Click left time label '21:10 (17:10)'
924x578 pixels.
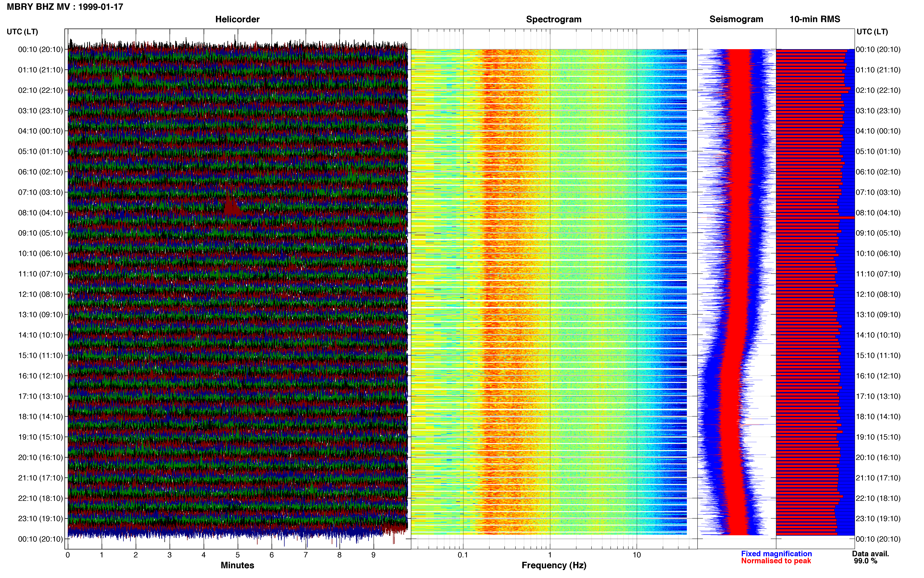(41, 478)
